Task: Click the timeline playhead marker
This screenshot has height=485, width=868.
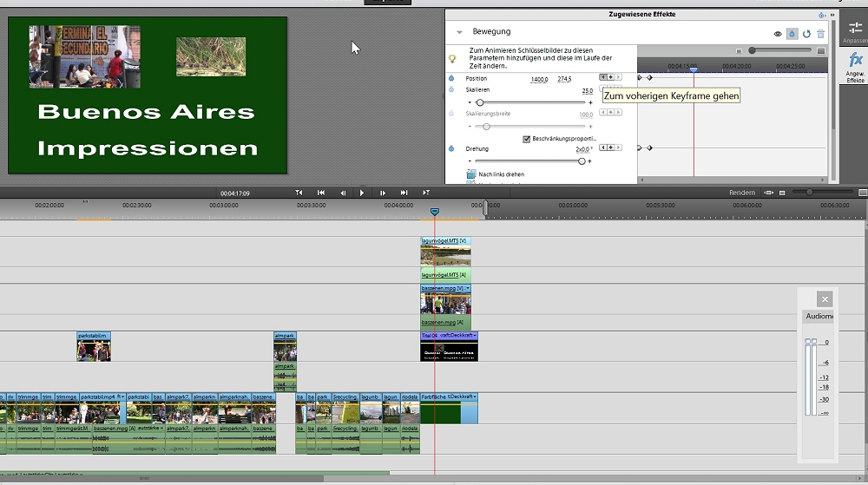Action: pyautogui.click(x=435, y=212)
